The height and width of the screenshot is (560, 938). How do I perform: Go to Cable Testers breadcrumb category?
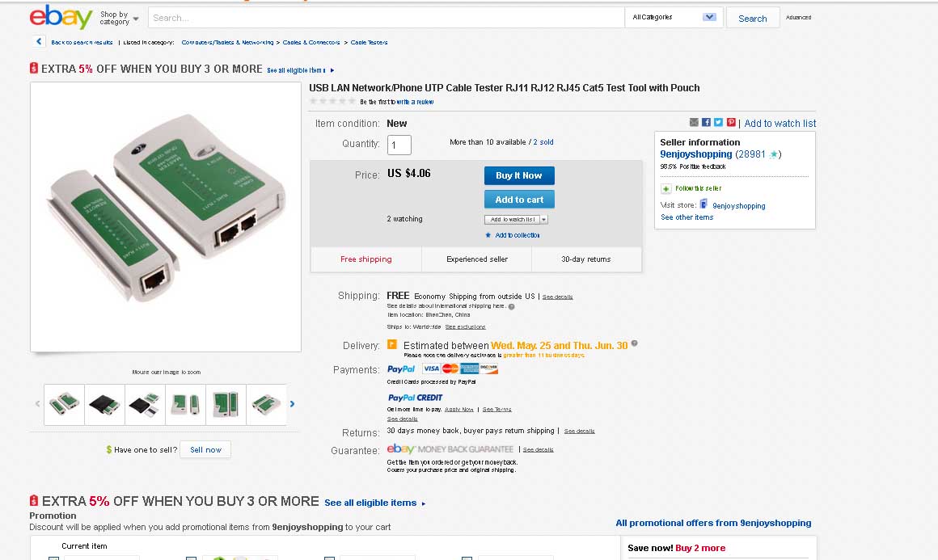point(369,42)
